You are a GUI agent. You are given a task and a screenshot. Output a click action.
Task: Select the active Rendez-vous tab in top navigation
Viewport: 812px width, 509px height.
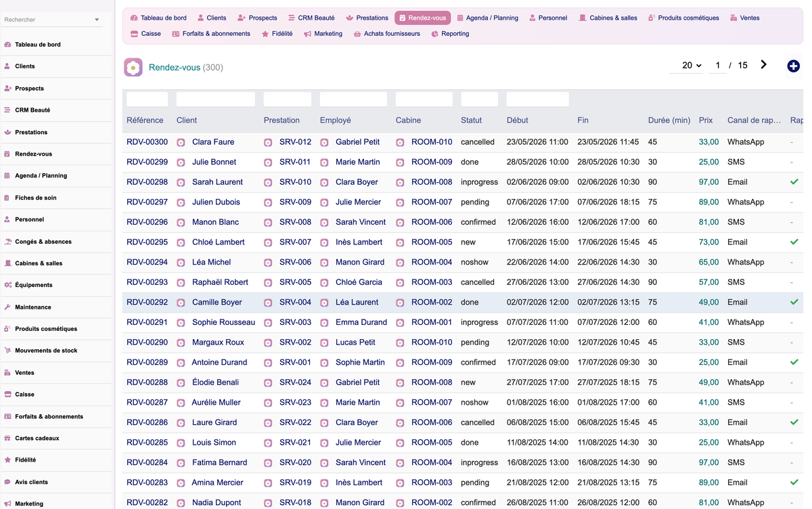[422, 18]
